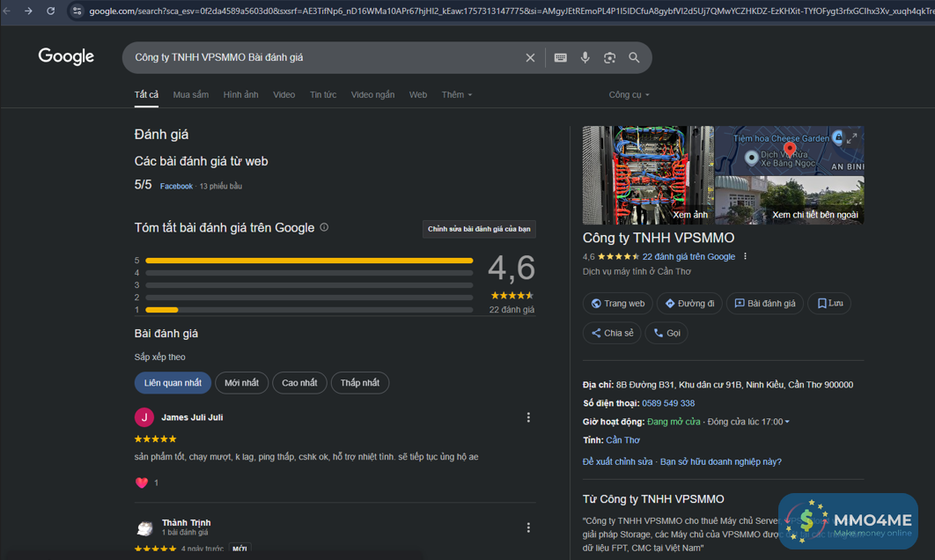The width and height of the screenshot is (935, 560).
Task: Open the Tin tức tab
Action: 323,95
